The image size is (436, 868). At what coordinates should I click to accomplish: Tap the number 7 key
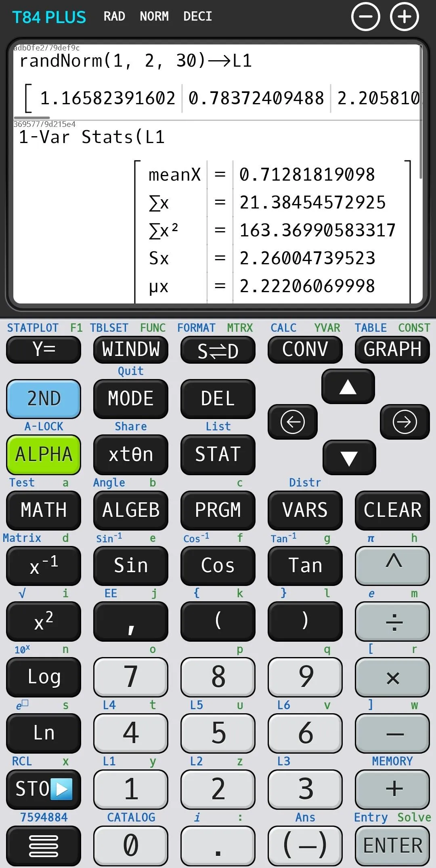point(131,677)
